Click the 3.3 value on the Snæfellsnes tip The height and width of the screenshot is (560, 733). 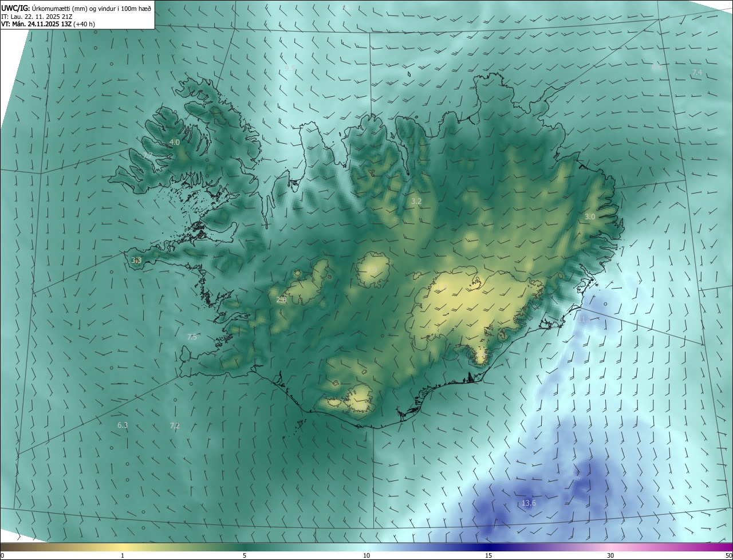(136, 260)
